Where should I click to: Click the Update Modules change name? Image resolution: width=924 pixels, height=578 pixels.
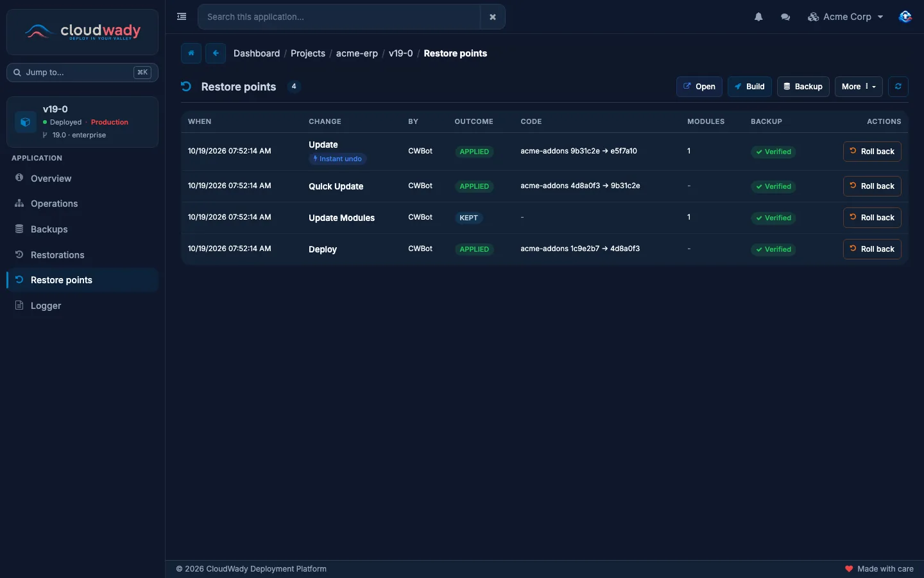pos(341,218)
